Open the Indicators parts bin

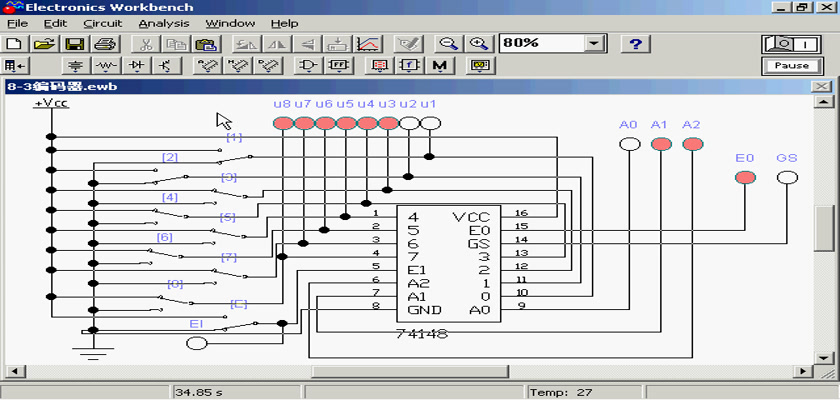point(380,66)
